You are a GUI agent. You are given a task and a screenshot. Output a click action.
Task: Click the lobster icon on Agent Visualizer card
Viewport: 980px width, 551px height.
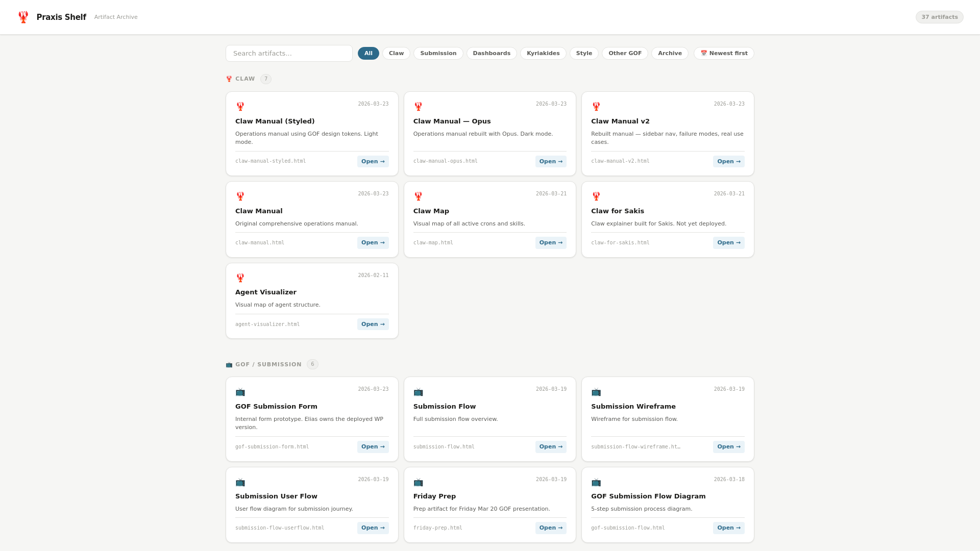[x=240, y=278]
